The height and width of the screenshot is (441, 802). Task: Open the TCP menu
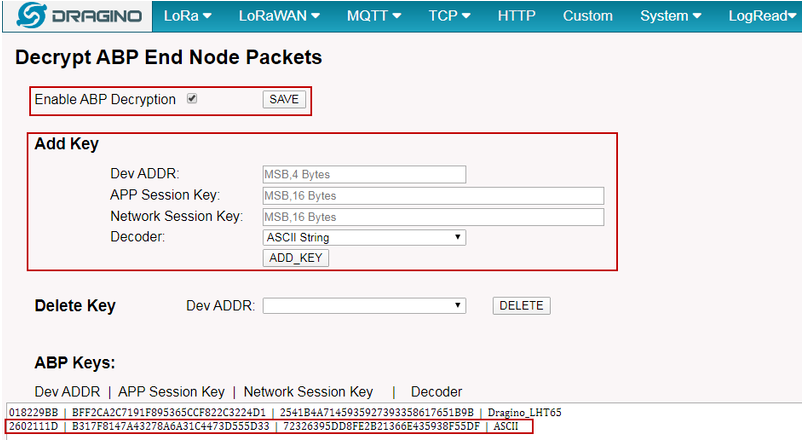[450, 16]
